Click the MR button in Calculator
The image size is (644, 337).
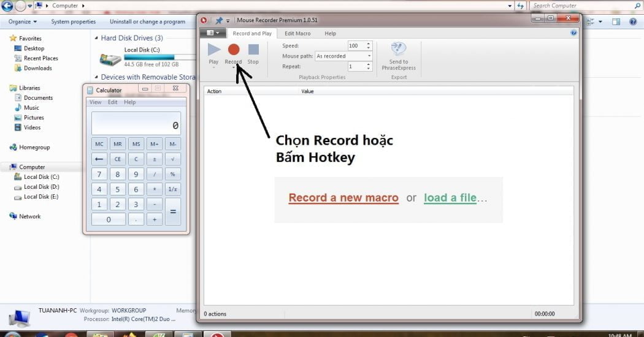pos(118,144)
